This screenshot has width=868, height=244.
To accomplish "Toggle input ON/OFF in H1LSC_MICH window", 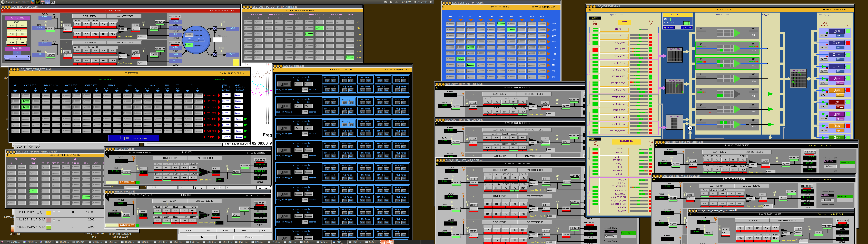I will (x=127, y=172).
